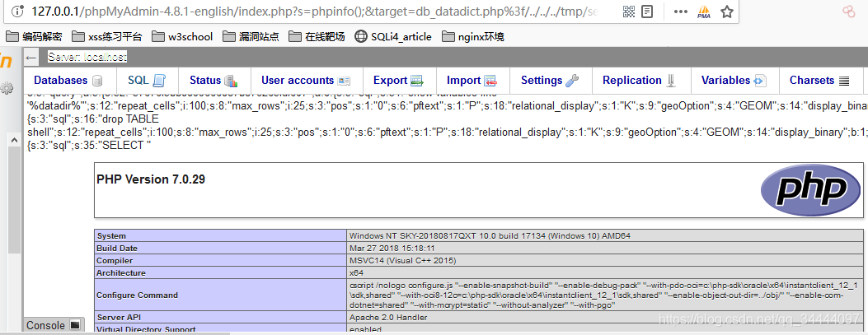This screenshot has height=335, width=868.
Task: Select the Compiler row label
Action: 115,260
